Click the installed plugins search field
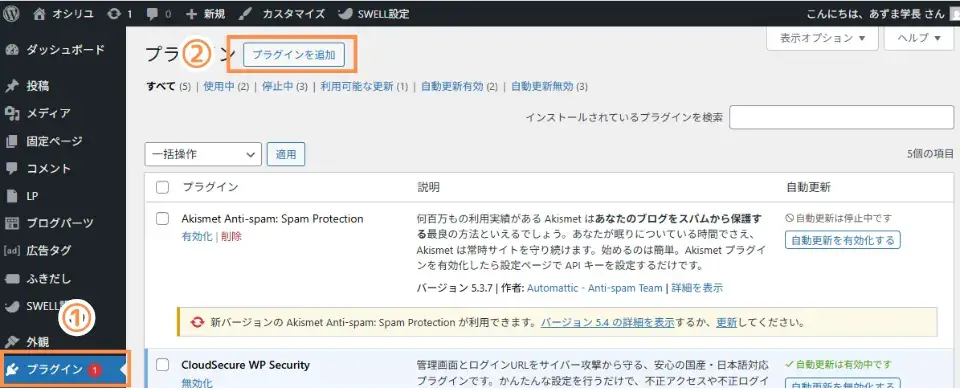This screenshot has height=390, width=960. [x=841, y=117]
